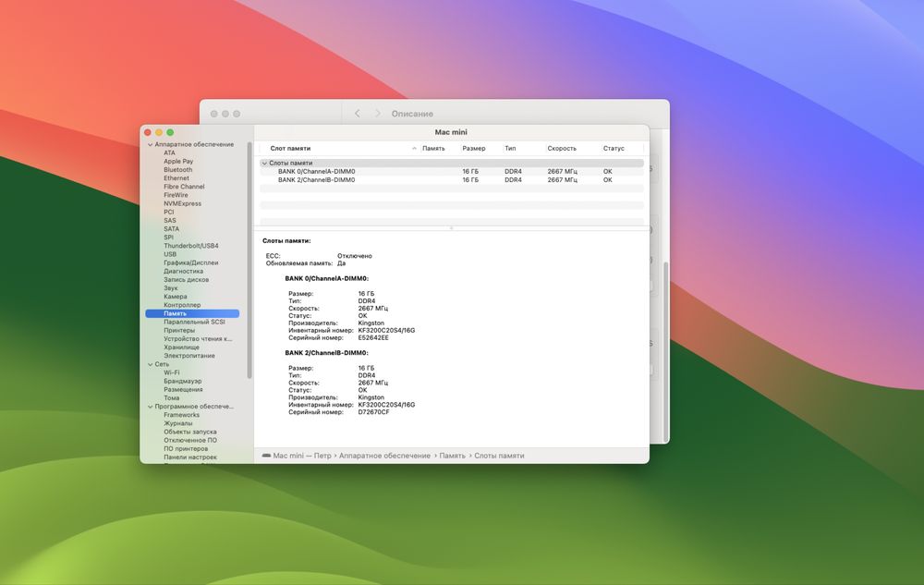The image size is (924, 585).
Task: Select Размещения under Сеть
Action: click(x=183, y=389)
